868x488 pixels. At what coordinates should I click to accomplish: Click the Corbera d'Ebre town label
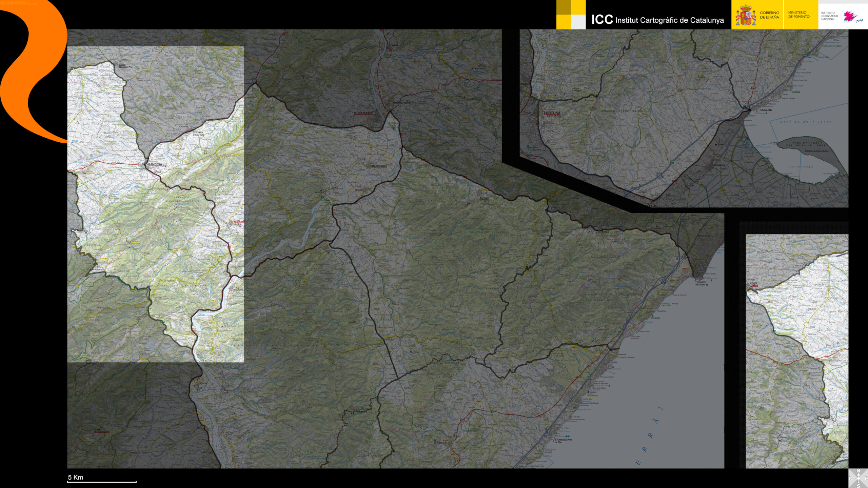198,133
